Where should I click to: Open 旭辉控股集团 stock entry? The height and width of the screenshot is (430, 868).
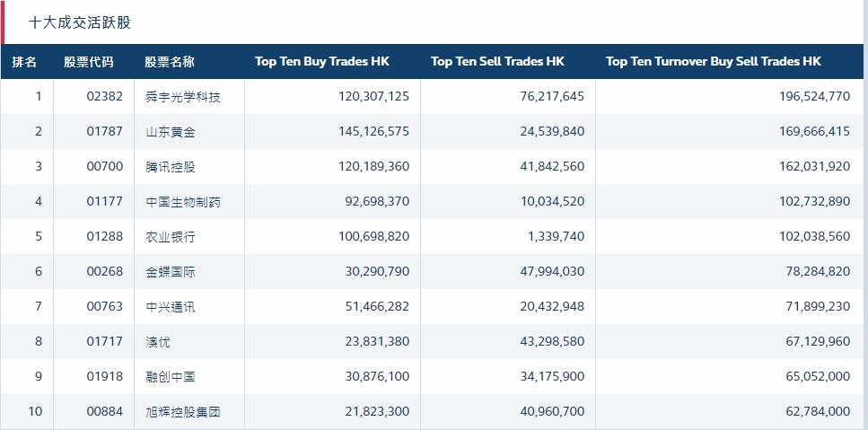[182, 412]
